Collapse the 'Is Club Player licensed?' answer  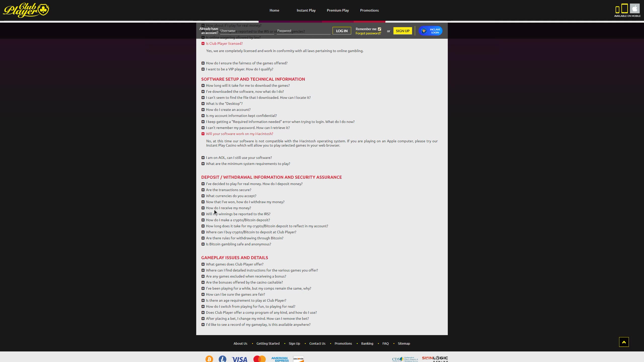click(x=224, y=43)
